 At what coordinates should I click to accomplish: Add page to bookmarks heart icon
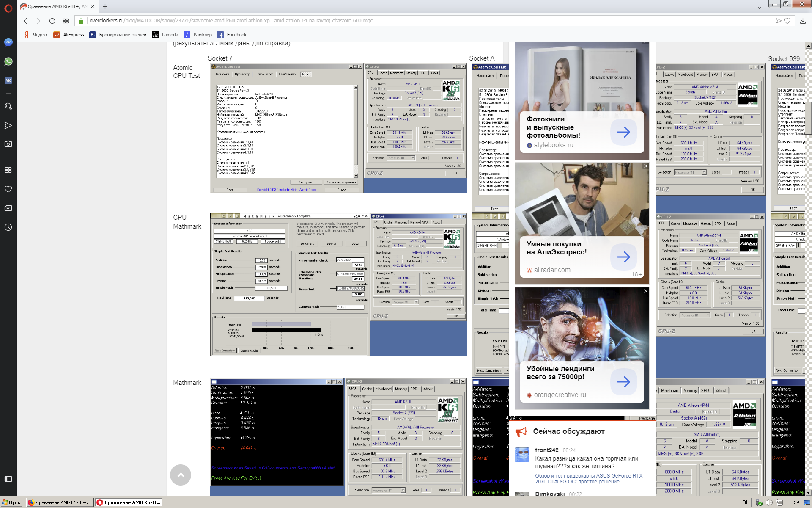point(787,21)
